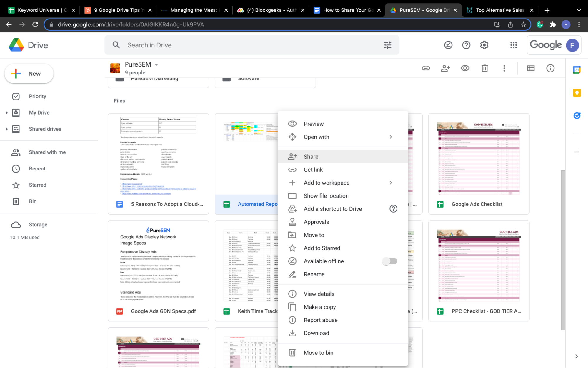Open Starred in the sidebar
Viewport: 588px width, 368px height.
[37, 185]
